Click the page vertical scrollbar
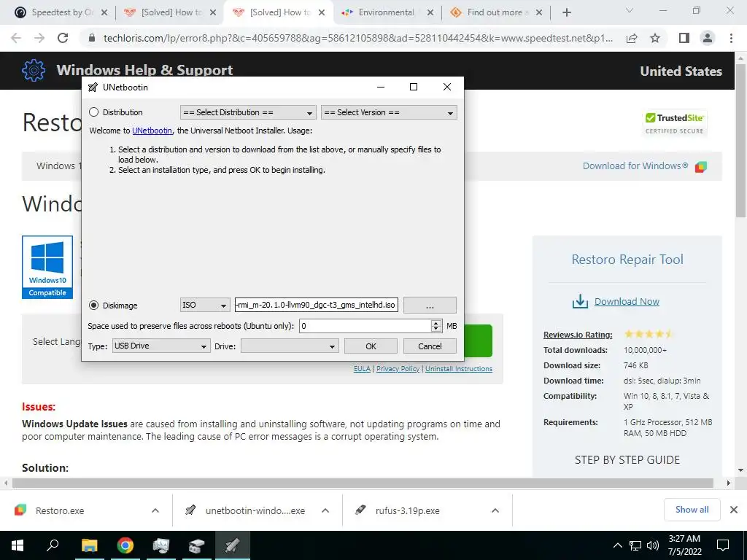This screenshot has width=747, height=560. (x=741, y=141)
